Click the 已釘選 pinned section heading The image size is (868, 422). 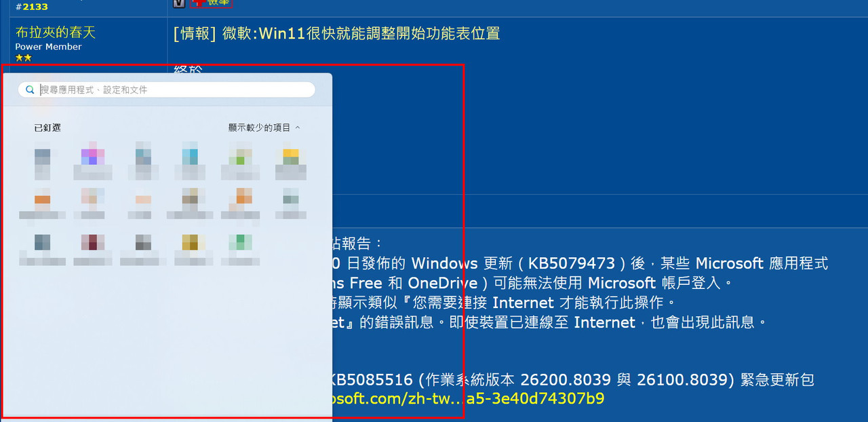(47, 128)
